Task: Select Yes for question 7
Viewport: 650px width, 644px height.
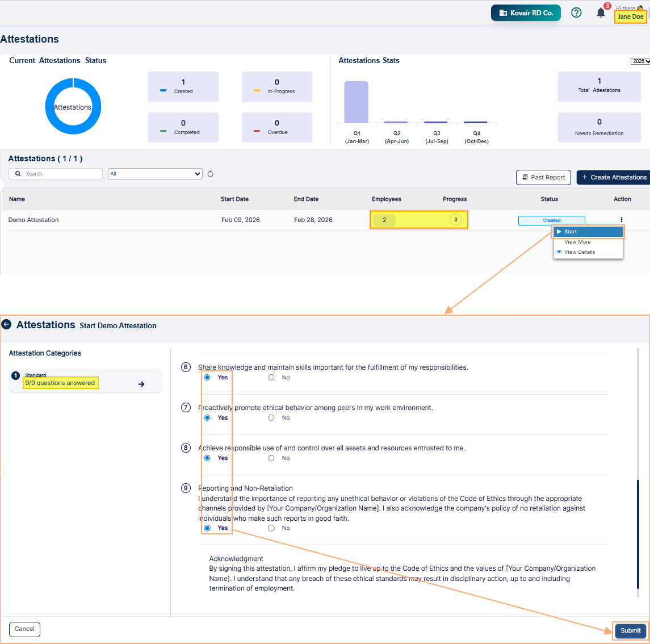Action: [x=207, y=418]
